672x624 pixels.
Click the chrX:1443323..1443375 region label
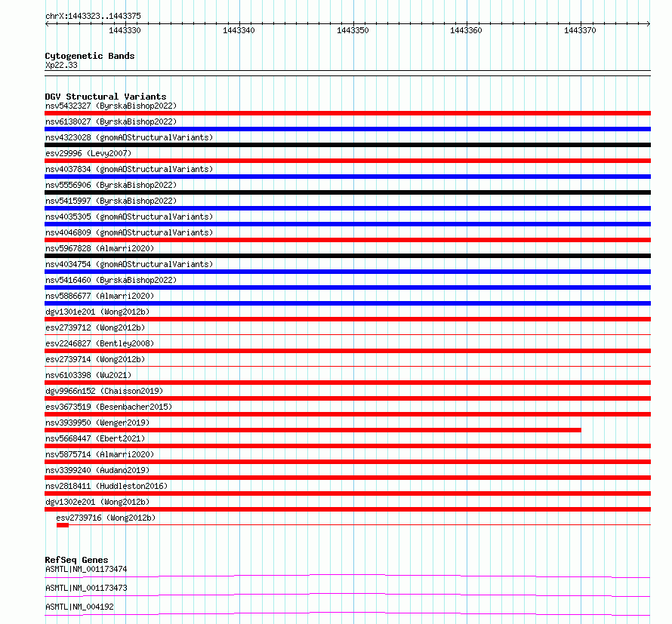pyautogui.click(x=93, y=16)
